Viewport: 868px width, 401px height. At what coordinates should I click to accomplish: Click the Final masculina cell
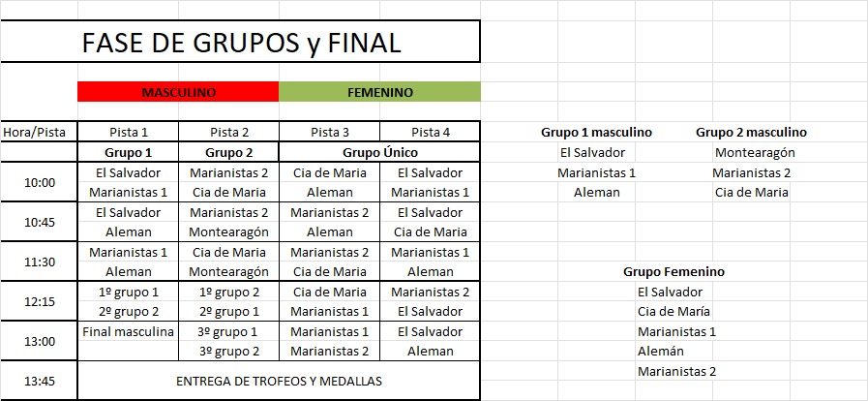click(x=129, y=331)
